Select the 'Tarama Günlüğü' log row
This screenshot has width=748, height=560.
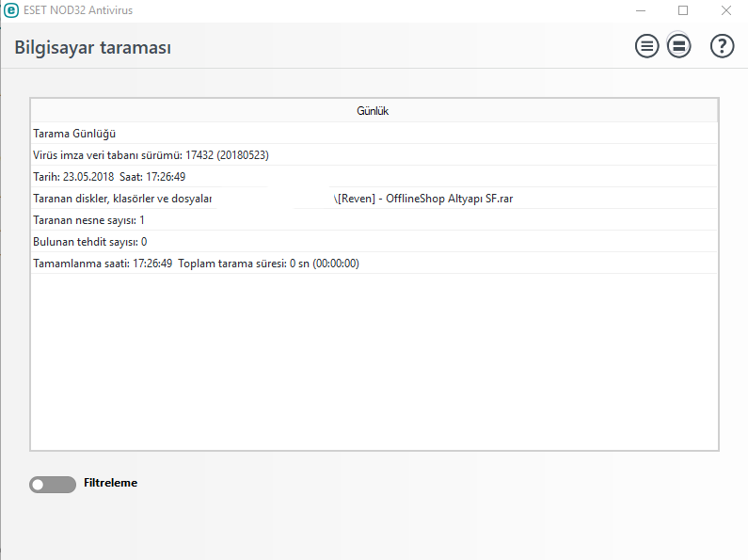point(374,133)
